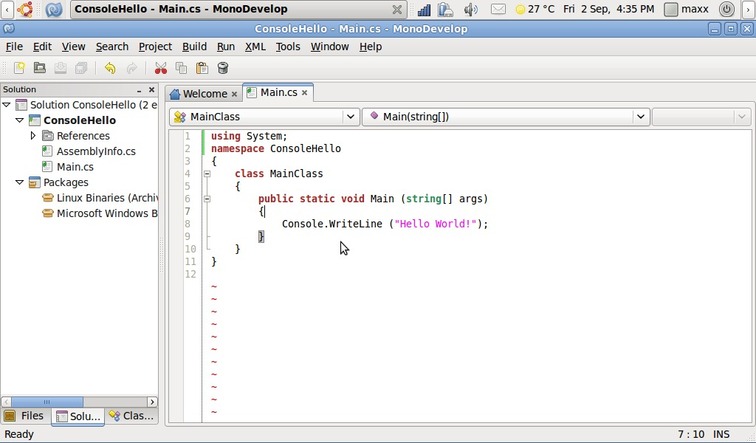Open the Build menu
The height and width of the screenshot is (443, 756).
pos(194,47)
